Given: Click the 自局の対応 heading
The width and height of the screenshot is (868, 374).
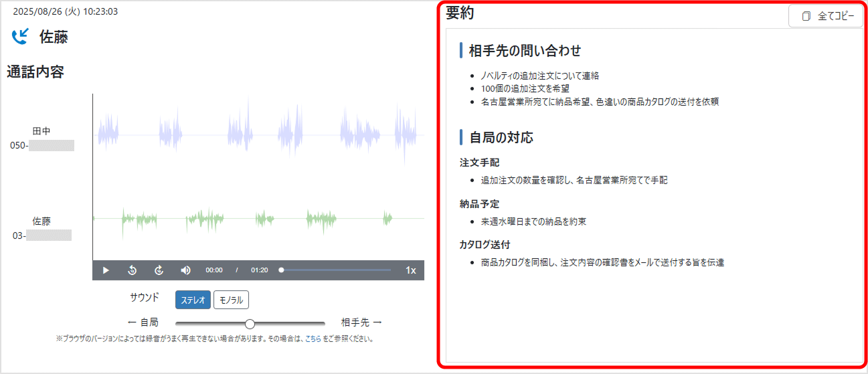Looking at the screenshot, I should tap(501, 138).
